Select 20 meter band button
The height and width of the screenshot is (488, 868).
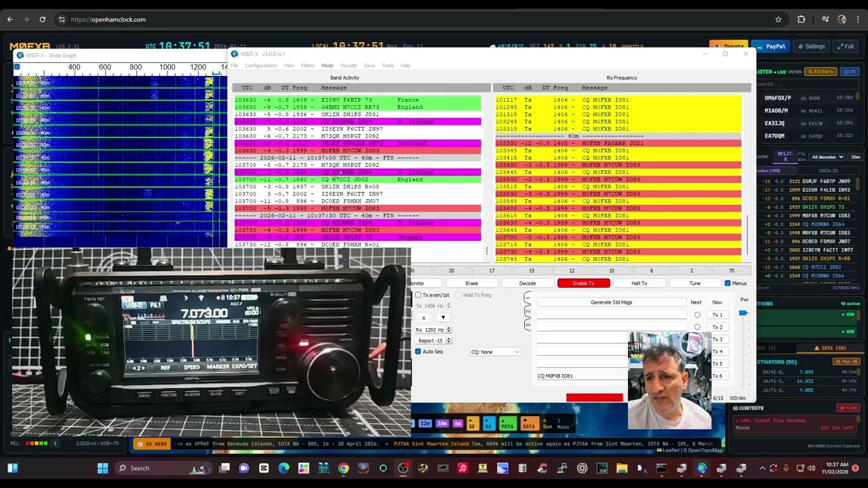point(451,271)
